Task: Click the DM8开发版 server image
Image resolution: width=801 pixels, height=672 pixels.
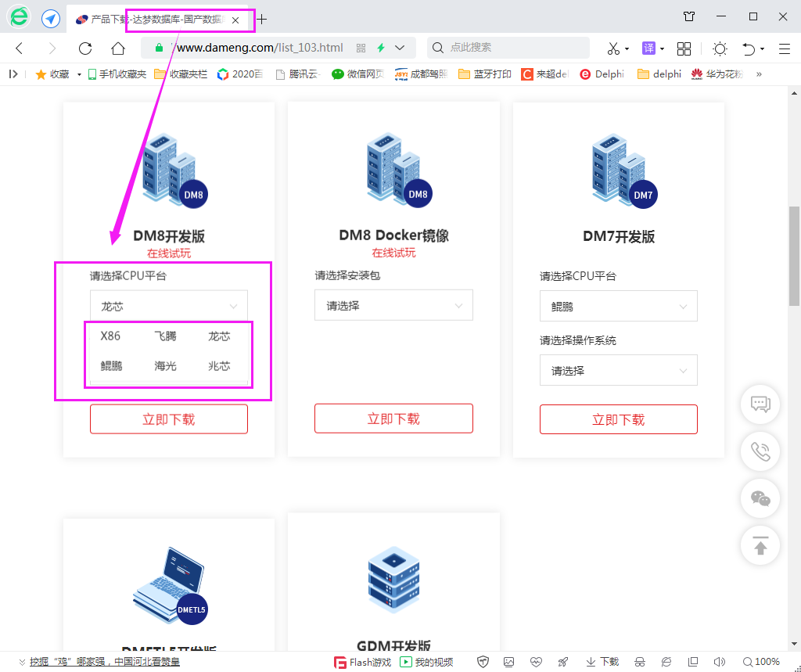Action: tap(174, 171)
